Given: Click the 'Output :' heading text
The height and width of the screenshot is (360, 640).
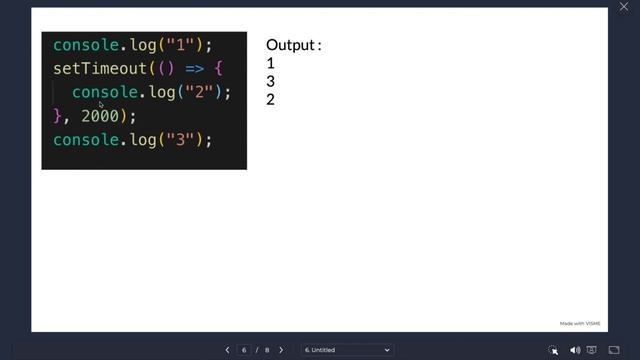Looking at the screenshot, I should [294, 45].
